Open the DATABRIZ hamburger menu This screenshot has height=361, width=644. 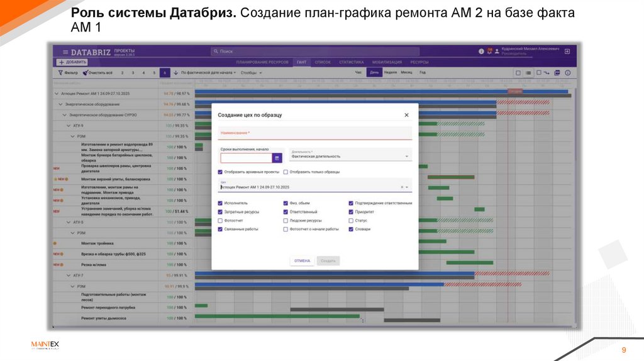65,52
